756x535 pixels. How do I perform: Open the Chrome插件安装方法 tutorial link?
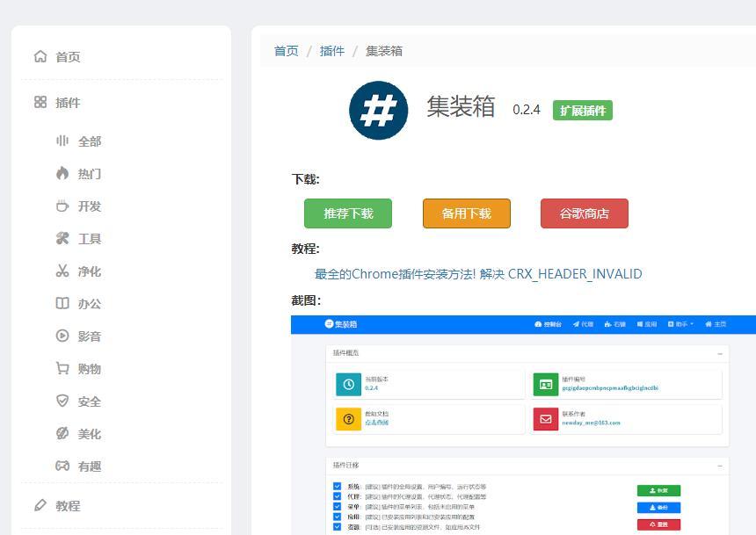(x=478, y=274)
